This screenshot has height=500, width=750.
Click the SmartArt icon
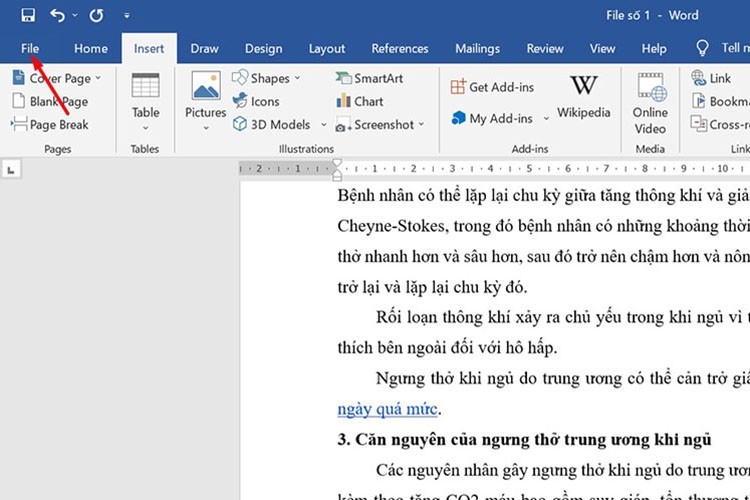[343, 78]
